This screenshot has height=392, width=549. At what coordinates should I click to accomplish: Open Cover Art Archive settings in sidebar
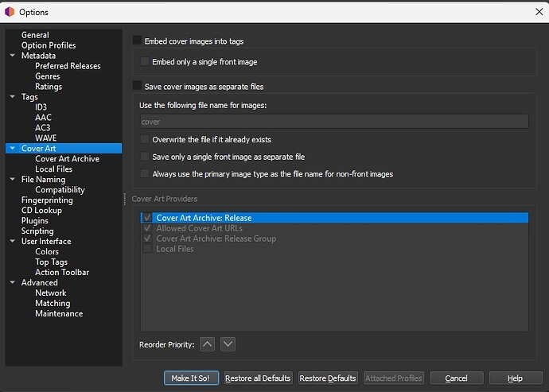(x=67, y=158)
